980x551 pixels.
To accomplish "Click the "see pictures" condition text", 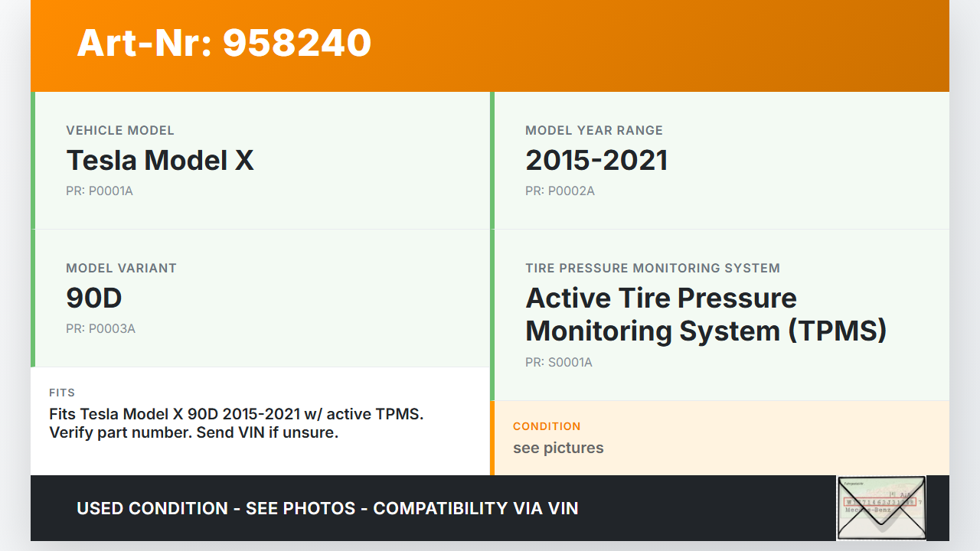I will click(558, 448).
